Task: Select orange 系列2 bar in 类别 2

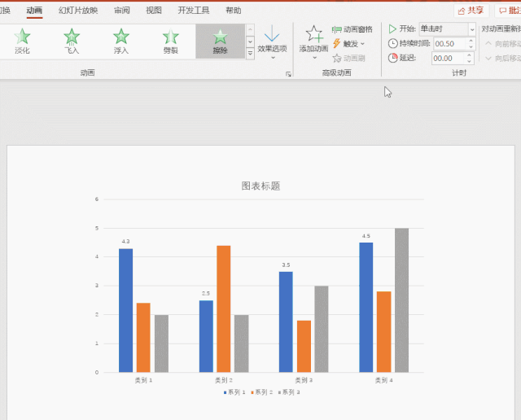Action: [224, 308]
